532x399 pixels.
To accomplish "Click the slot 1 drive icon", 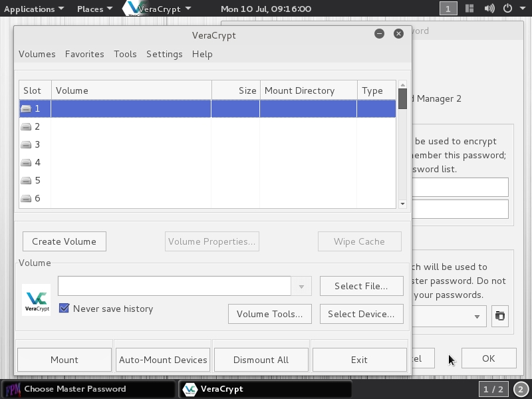I will point(26,108).
